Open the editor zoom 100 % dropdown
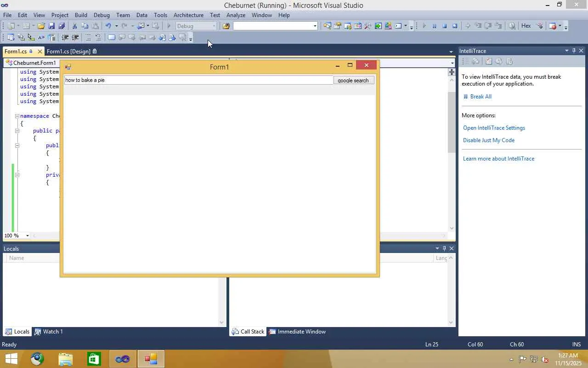 (27, 236)
